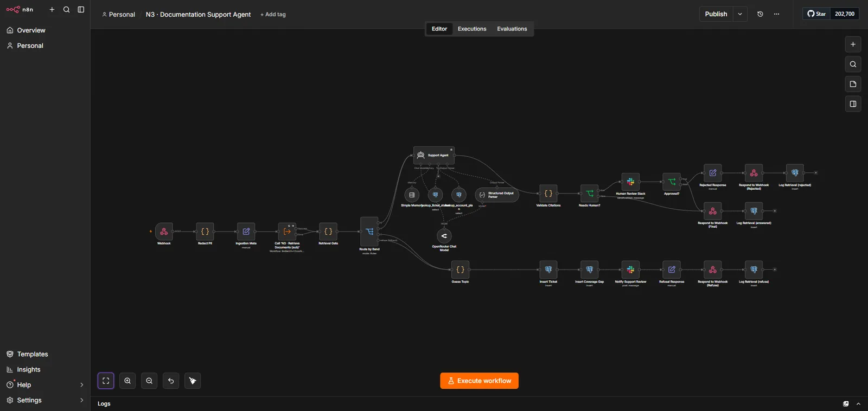Click the zoom to fit icon
The width and height of the screenshot is (868, 411).
tap(106, 381)
